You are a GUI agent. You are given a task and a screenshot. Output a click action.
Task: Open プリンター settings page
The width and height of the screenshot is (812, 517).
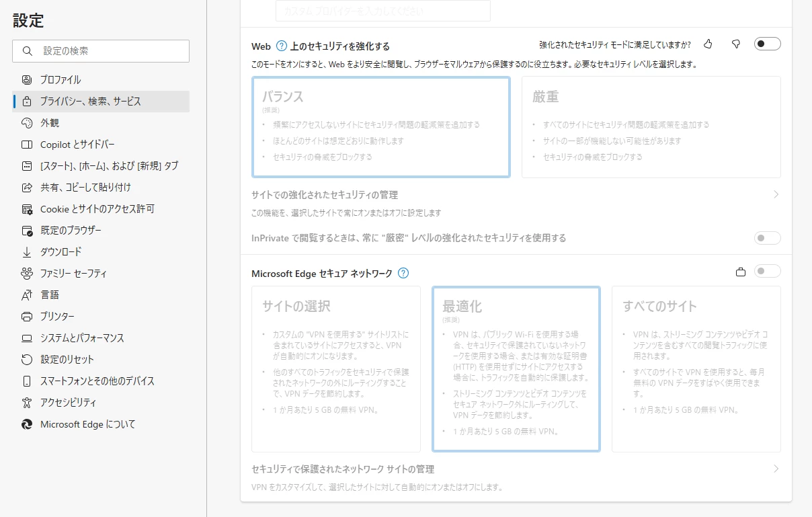(101, 317)
